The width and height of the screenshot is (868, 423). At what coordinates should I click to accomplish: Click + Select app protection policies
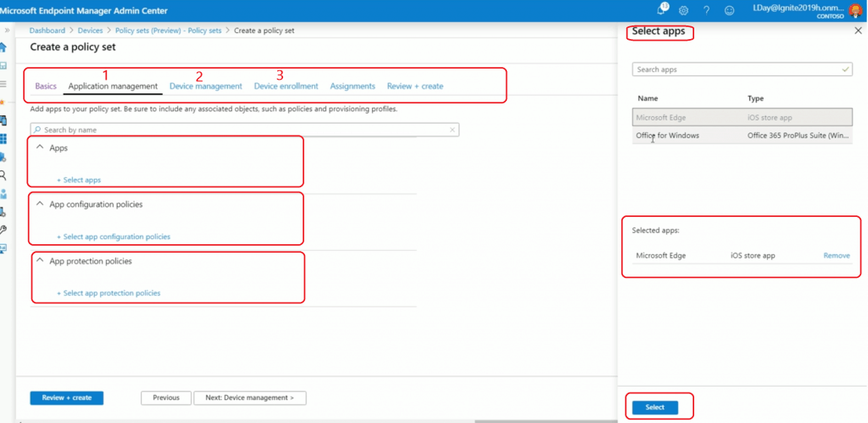[x=108, y=293]
